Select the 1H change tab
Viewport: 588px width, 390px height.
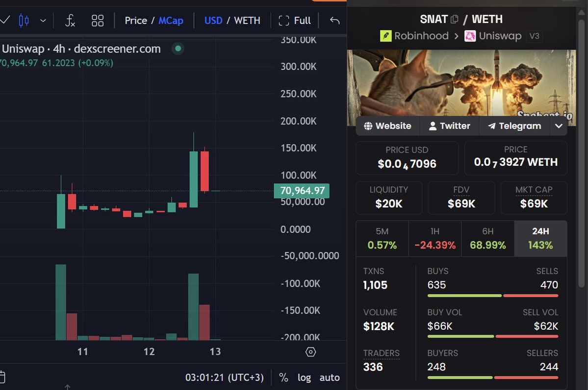(435, 238)
